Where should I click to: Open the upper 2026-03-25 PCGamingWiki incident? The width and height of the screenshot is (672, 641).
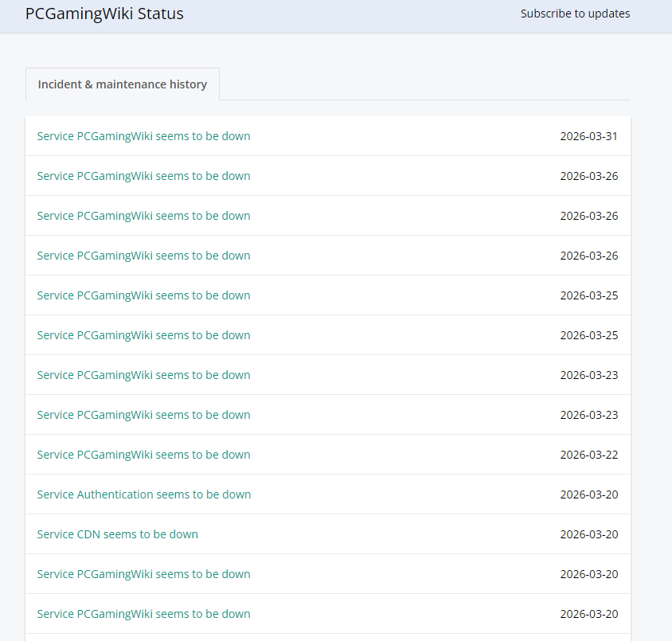143,295
